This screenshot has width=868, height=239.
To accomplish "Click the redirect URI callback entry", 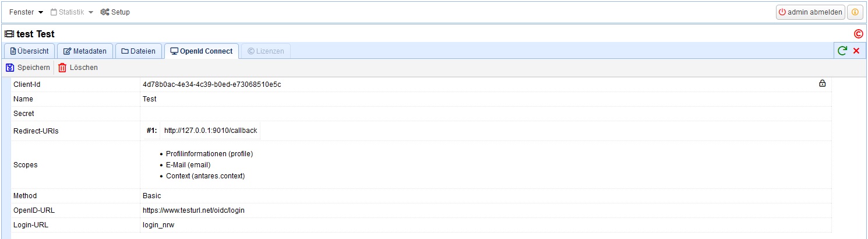I will (210, 131).
